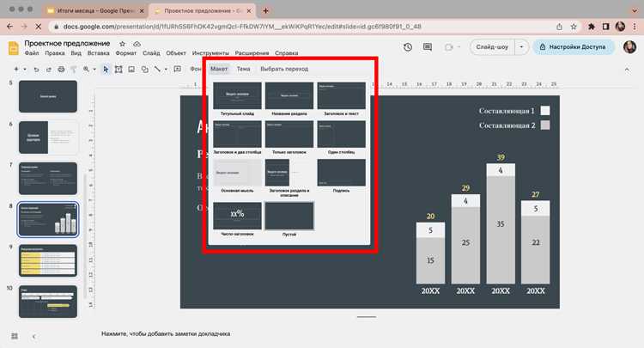The width and height of the screenshot is (644, 348).
Task: Open the Правка menu
Action: (55, 53)
